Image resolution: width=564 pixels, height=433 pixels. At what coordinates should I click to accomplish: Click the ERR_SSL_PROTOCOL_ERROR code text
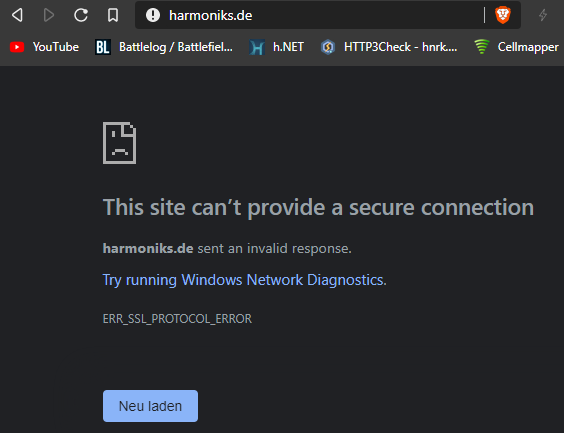click(177, 319)
